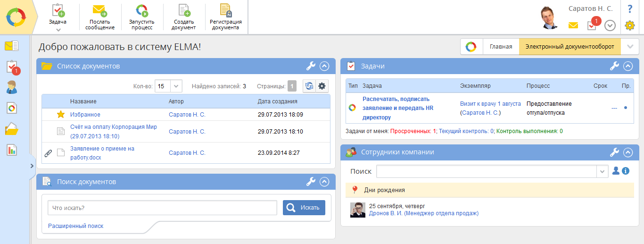This screenshot has height=244, width=644.
Task: Open wrench settings for Tasks panel
Action: (x=614, y=66)
